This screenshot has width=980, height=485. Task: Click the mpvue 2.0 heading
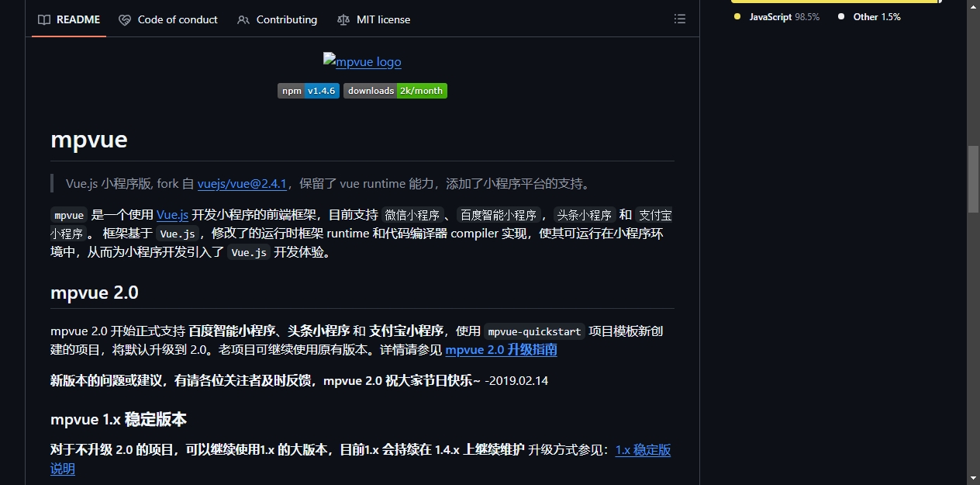point(95,293)
